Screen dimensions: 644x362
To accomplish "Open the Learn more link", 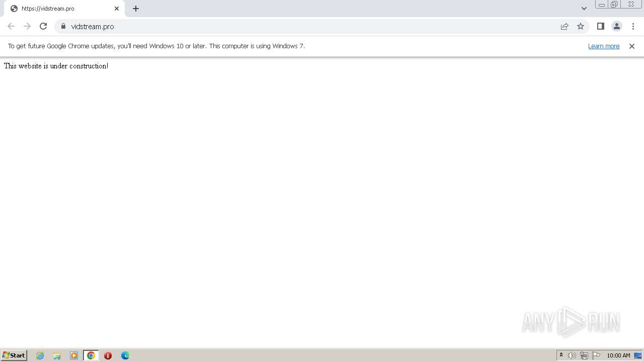I will click(604, 46).
